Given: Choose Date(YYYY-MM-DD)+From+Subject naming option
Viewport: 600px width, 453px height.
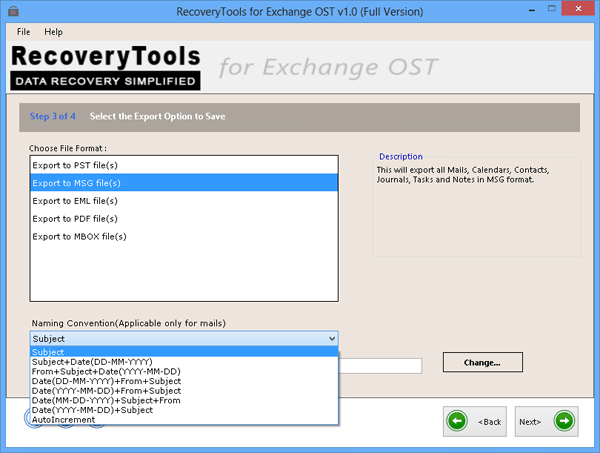Looking at the screenshot, I should click(x=184, y=391).
